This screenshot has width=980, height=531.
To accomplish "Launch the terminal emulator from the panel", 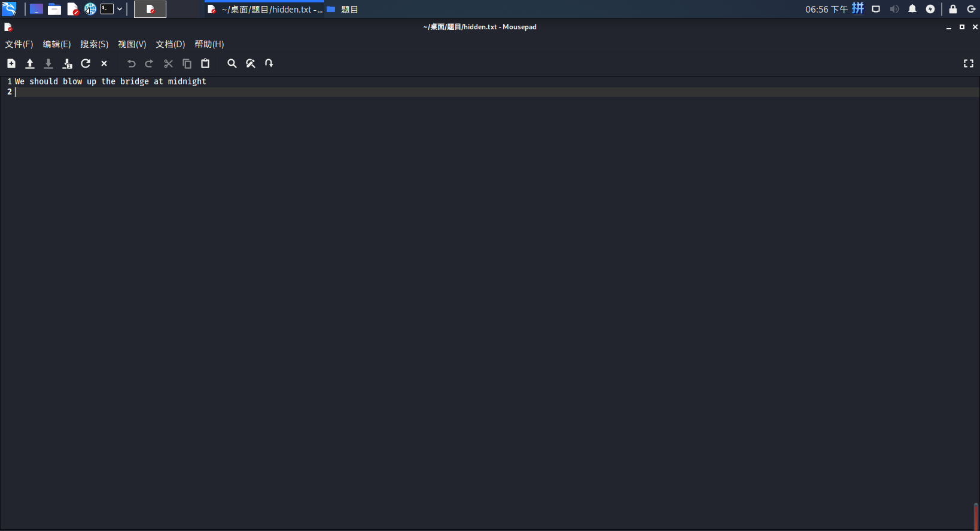I will [107, 9].
